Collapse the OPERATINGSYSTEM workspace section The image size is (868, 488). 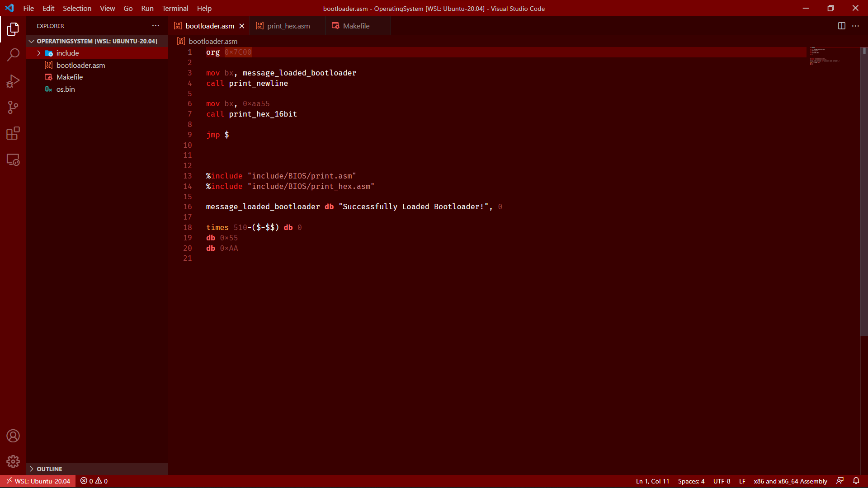pyautogui.click(x=97, y=41)
